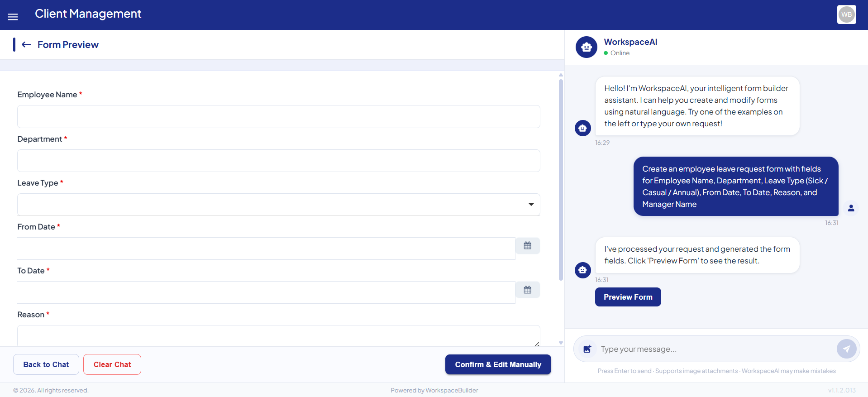Image resolution: width=868 pixels, height=397 pixels.
Task: Open the WB user avatar menu
Action: [x=846, y=14]
